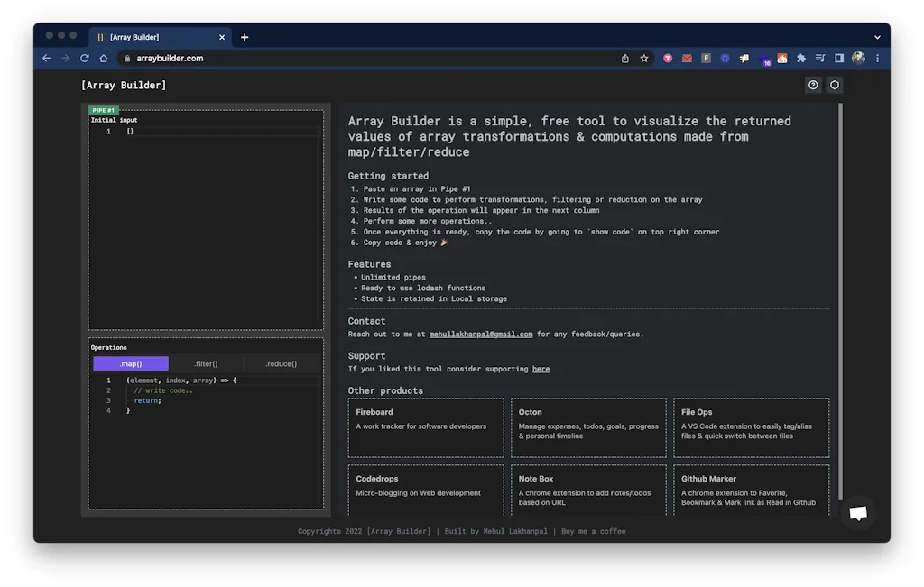Click the purple extension with 16 badge
The width and height of the screenshot is (924, 587).
click(764, 60)
